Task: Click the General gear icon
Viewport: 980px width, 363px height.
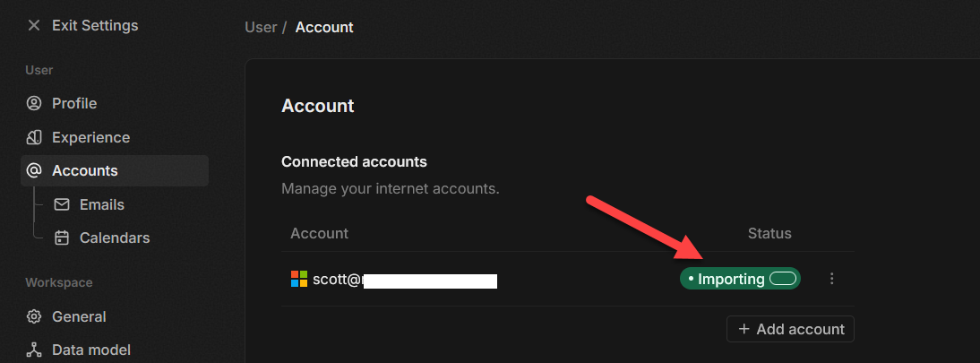Action: point(34,316)
